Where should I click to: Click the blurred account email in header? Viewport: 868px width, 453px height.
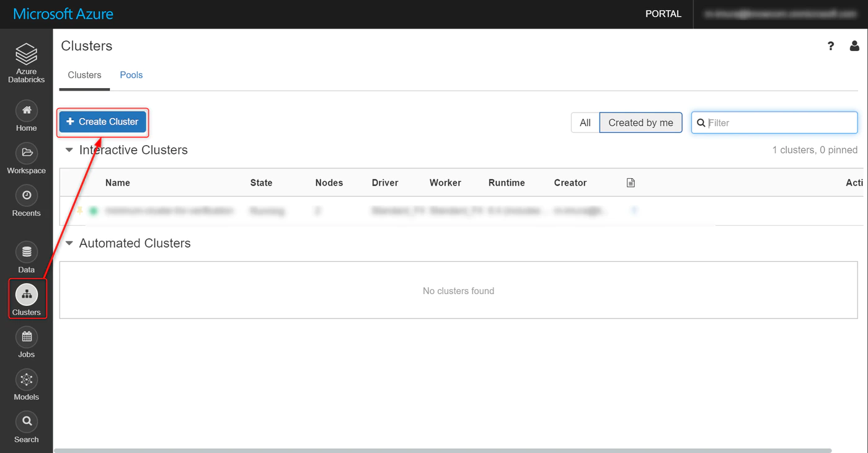779,14
